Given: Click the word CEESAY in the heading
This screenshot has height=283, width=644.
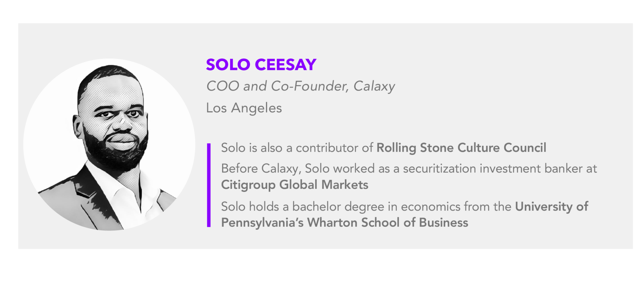Looking at the screenshot, I should pos(286,65).
